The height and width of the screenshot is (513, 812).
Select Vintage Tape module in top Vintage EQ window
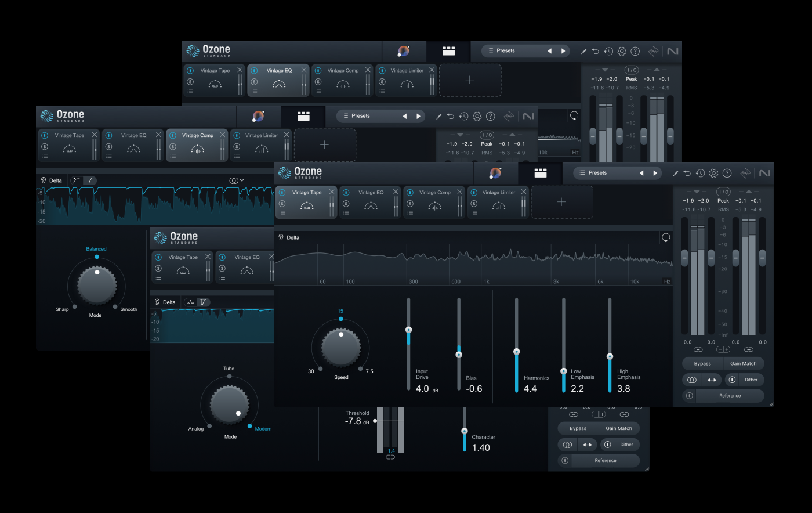tap(215, 80)
